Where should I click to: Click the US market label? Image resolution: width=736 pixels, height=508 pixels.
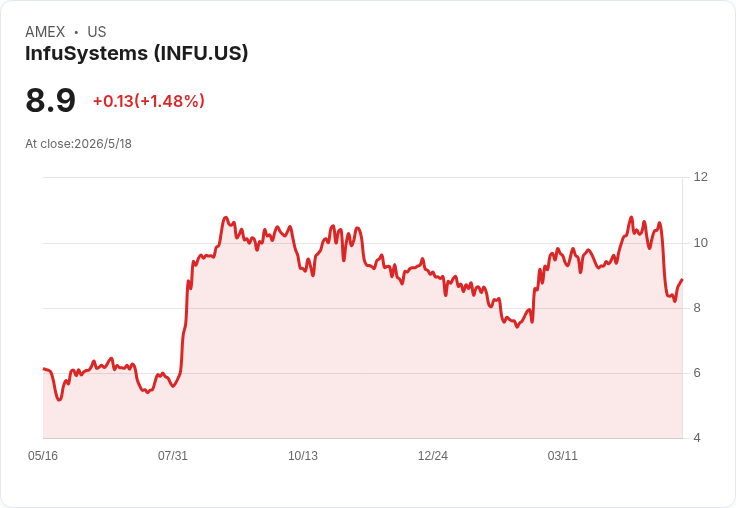pos(97,32)
